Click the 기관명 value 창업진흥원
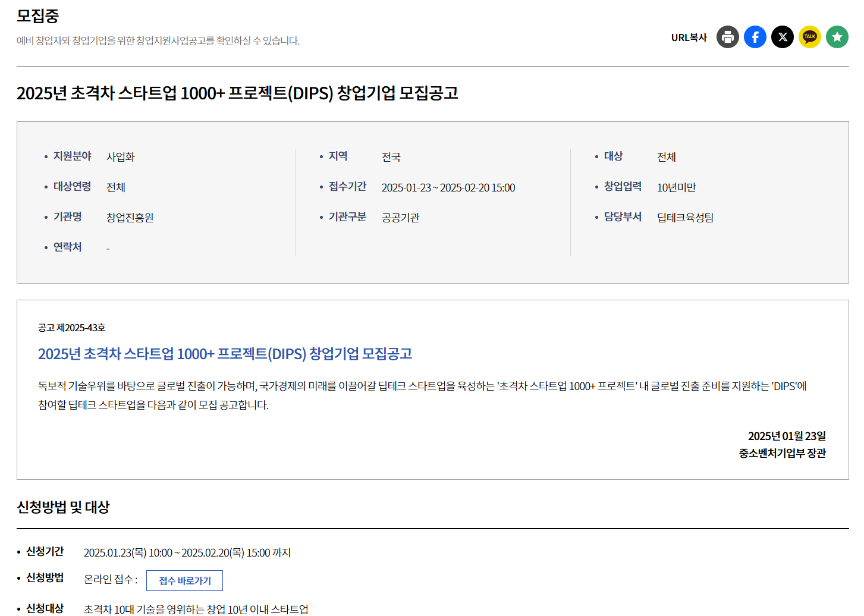Screen dimensions: 864x616 point(130,218)
